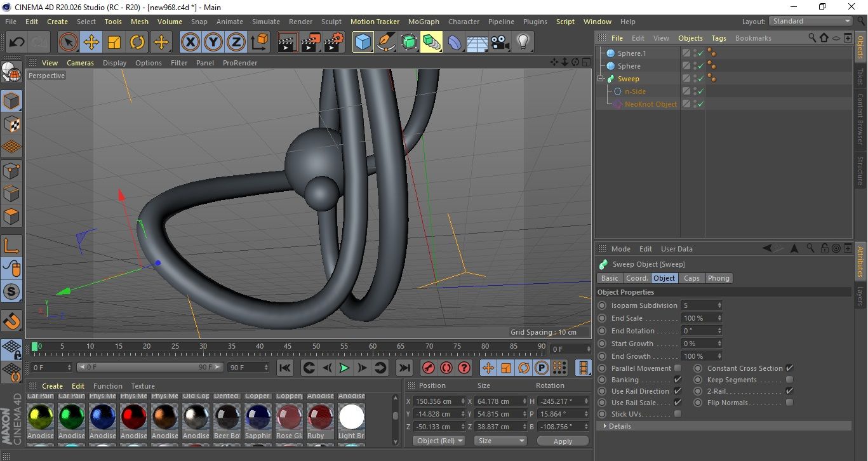Step Isoparm Subdivision value arrows
Screen dimensions: 868x461
(x=719, y=305)
